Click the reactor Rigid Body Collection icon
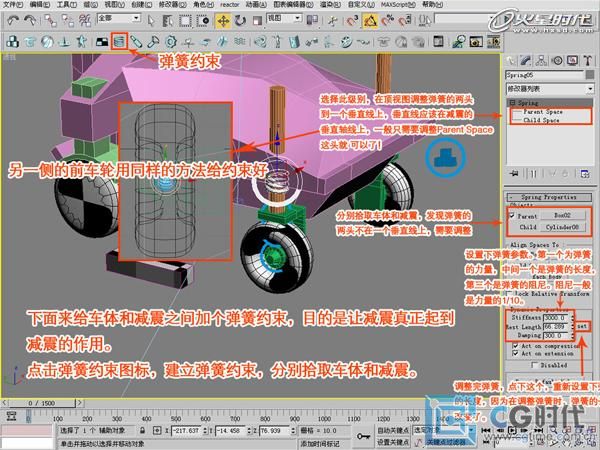 (13, 41)
